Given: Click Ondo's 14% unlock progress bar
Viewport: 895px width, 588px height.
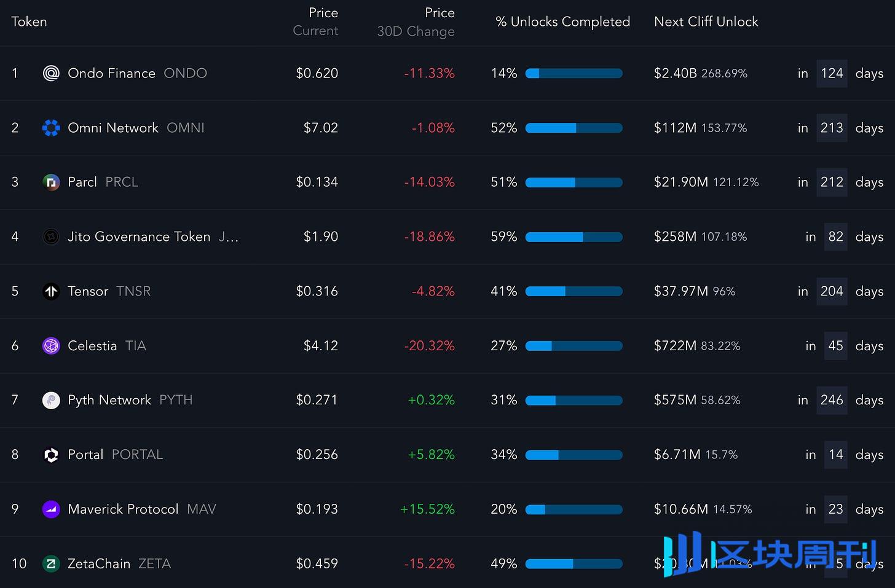Looking at the screenshot, I should pos(574,74).
